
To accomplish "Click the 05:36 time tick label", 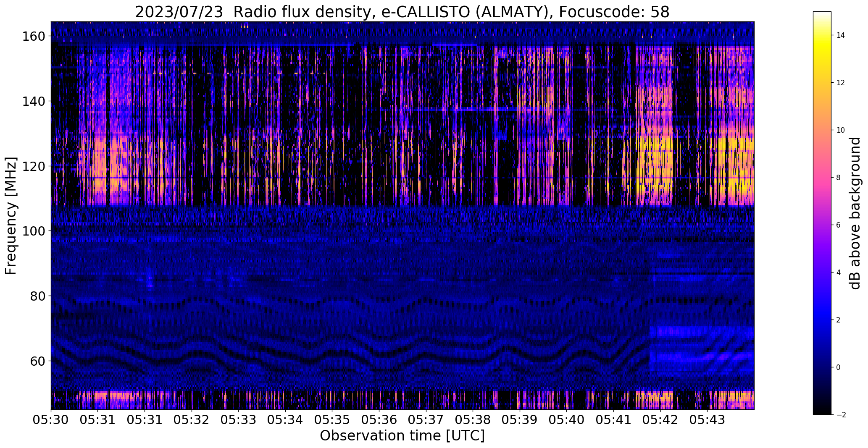I will 379,420.
